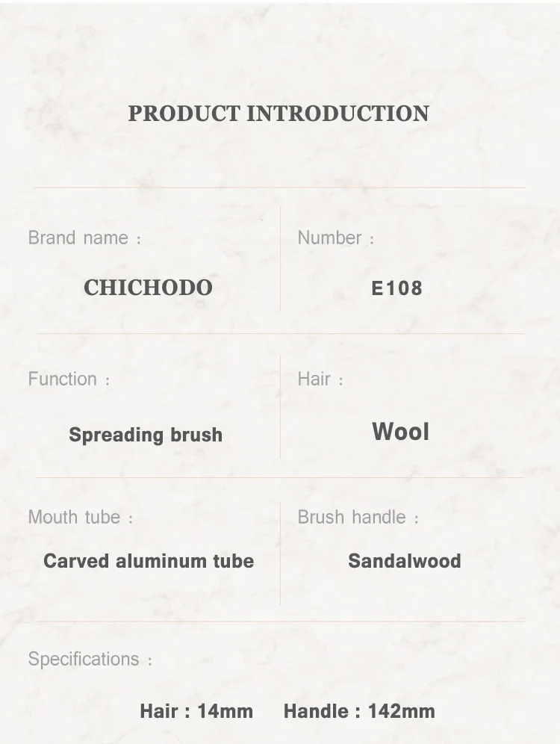The image size is (560, 744).
Task: Click the vertical divider beside CHICHODO
Action: 281,259
